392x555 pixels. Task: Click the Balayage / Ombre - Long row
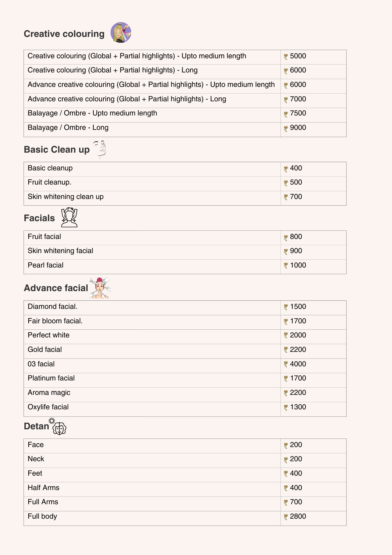(x=68, y=128)
